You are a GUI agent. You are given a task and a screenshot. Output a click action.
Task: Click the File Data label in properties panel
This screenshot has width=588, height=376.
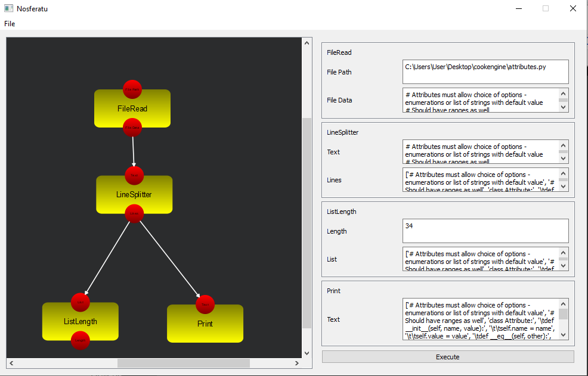339,100
